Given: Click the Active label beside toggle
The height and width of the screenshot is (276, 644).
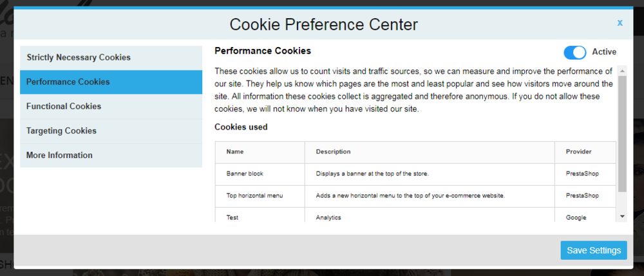Looking at the screenshot, I should click(x=604, y=52).
